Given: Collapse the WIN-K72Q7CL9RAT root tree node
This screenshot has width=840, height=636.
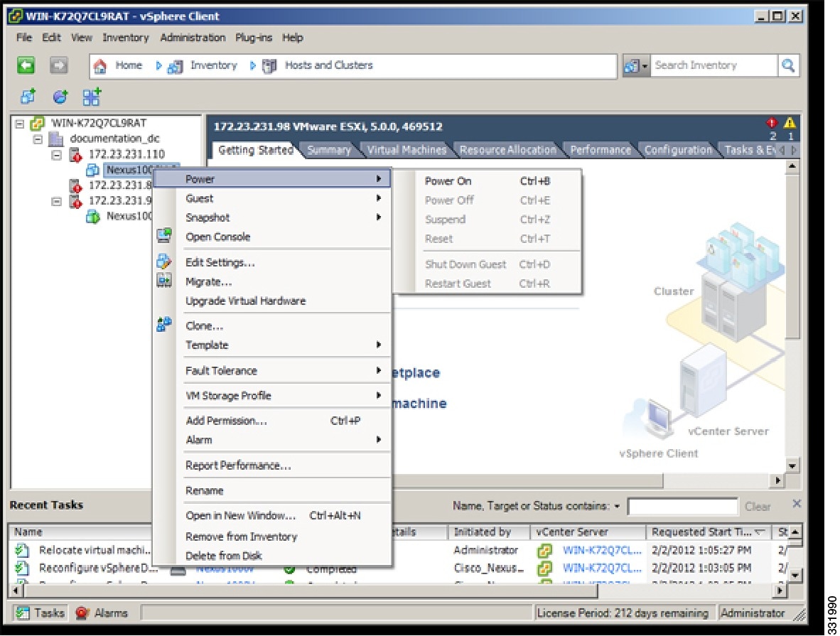Looking at the screenshot, I should point(20,124).
